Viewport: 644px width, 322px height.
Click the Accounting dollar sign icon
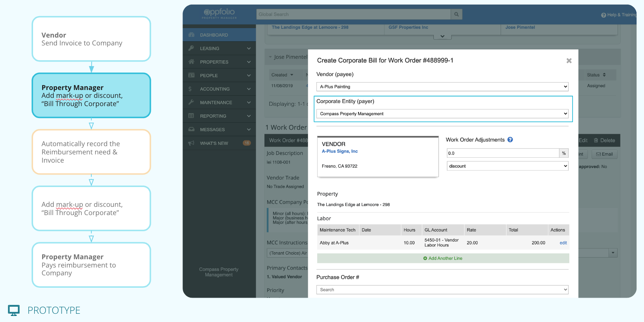click(190, 89)
